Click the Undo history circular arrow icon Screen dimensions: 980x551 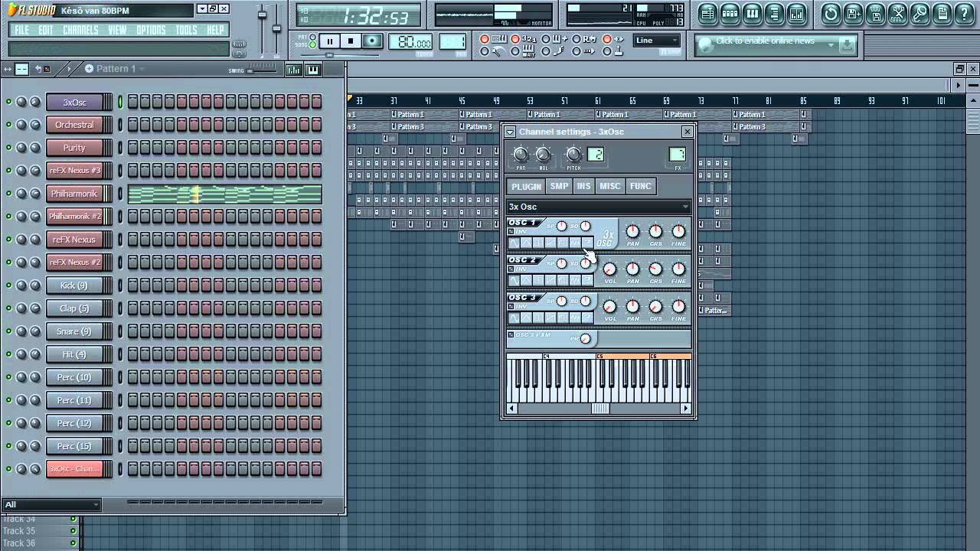831,13
